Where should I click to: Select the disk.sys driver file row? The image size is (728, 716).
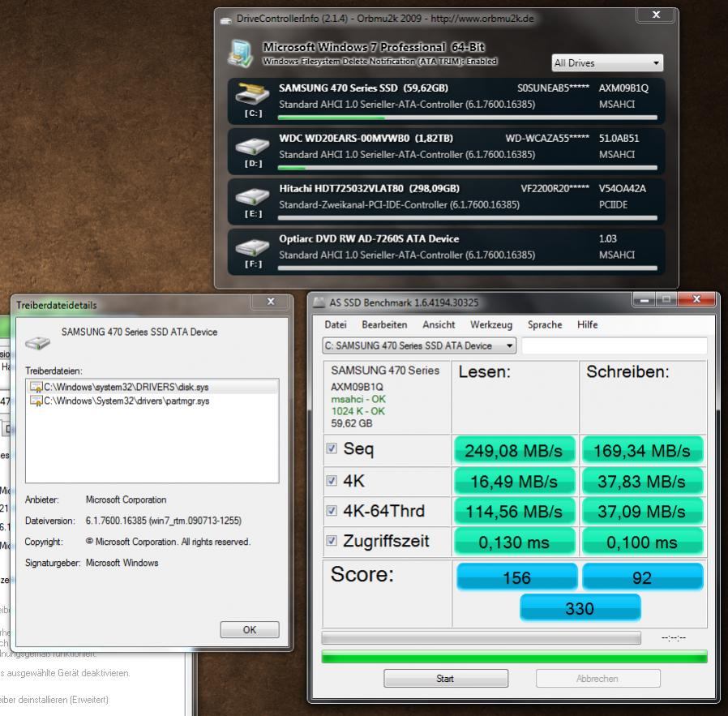click(x=152, y=387)
